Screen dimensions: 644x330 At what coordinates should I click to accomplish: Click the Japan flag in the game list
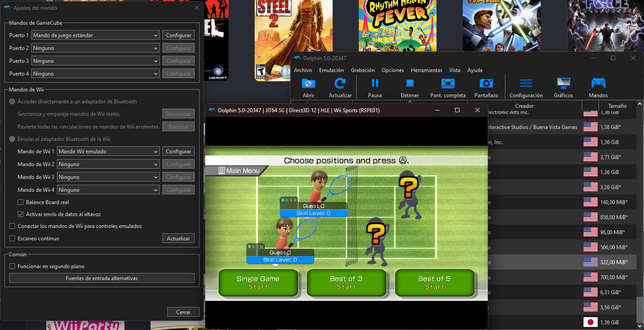590,322
